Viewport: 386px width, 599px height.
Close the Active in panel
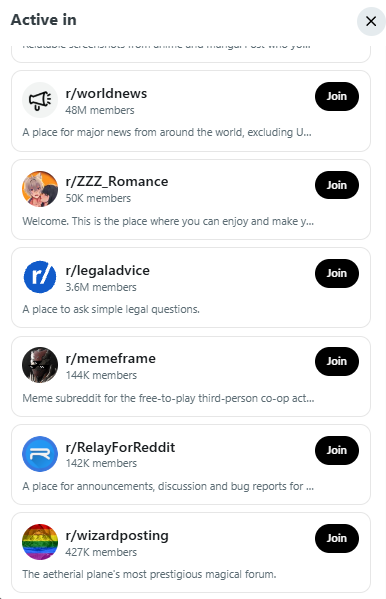pyautogui.click(x=371, y=21)
